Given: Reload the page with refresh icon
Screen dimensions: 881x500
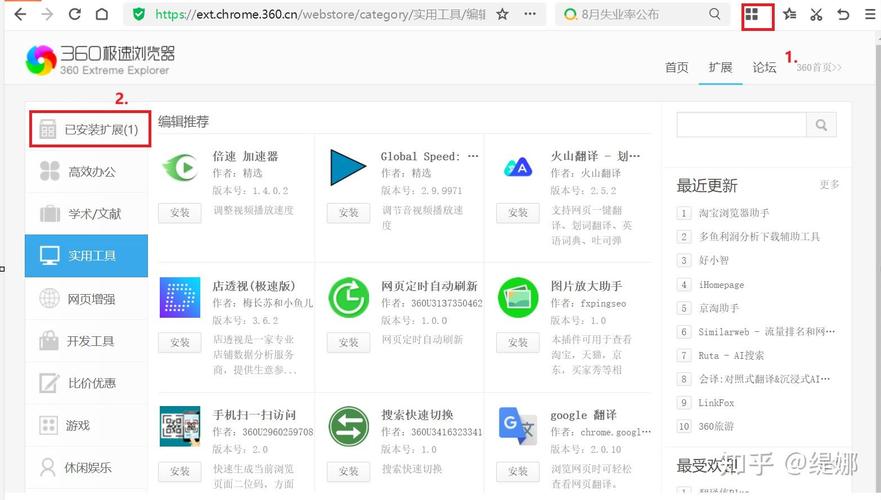Looking at the screenshot, I should point(75,14).
